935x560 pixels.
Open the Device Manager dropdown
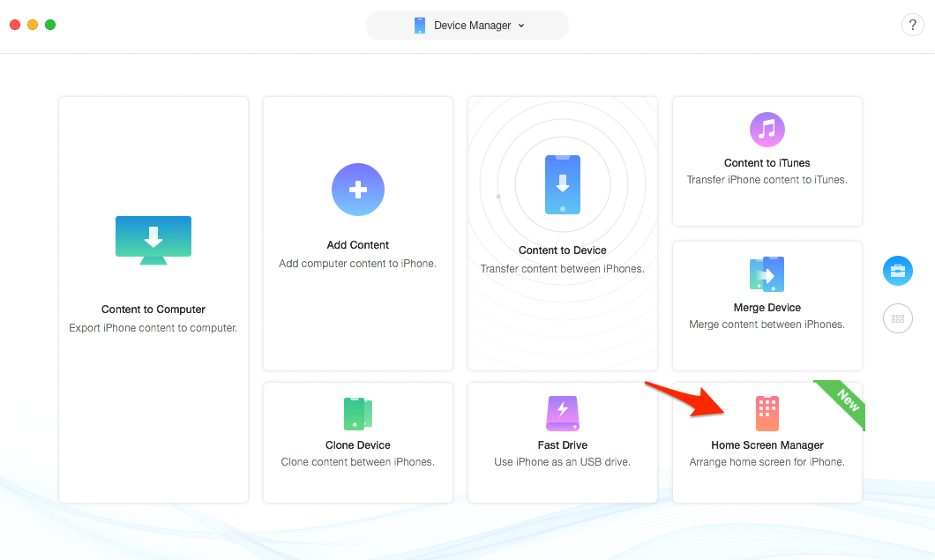[x=467, y=25]
